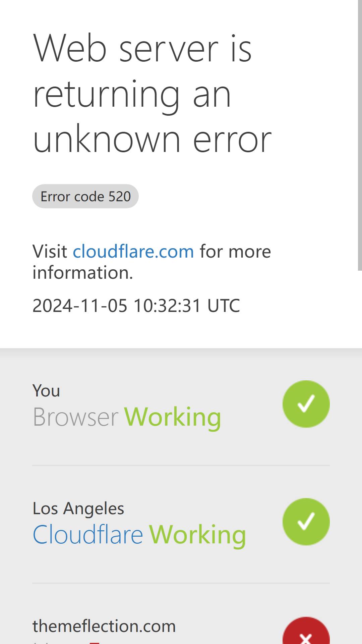The image size is (362, 644).
Task: Open the cloudflare.com link
Action: pyautogui.click(x=133, y=251)
